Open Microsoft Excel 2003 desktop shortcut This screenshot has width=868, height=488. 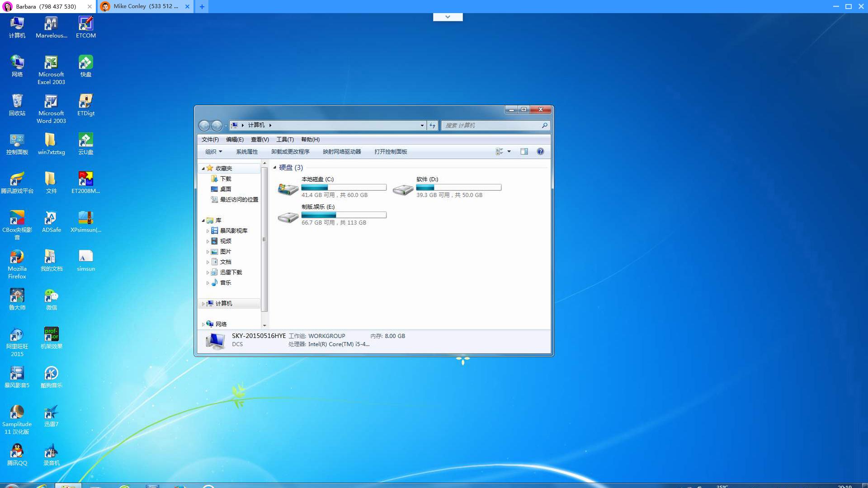pos(51,63)
